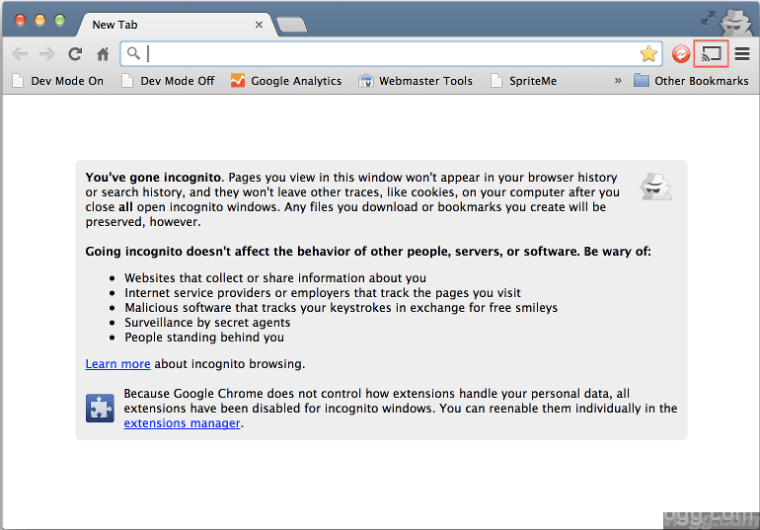Open the Webmaster Tools bookmark
760x530 pixels.
click(x=415, y=80)
